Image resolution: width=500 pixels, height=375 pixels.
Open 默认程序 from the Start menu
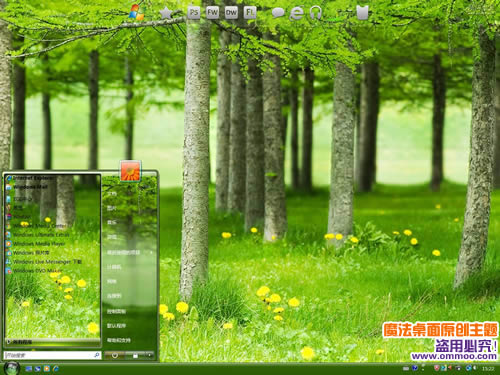point(116,326)
